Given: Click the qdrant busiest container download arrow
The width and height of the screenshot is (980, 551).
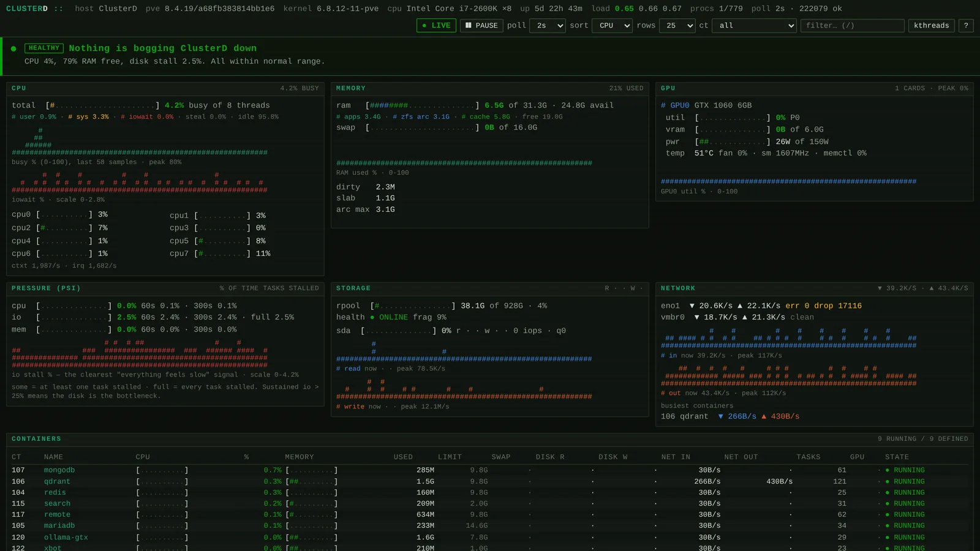Looking at the screenshot, I should point(721,416).
